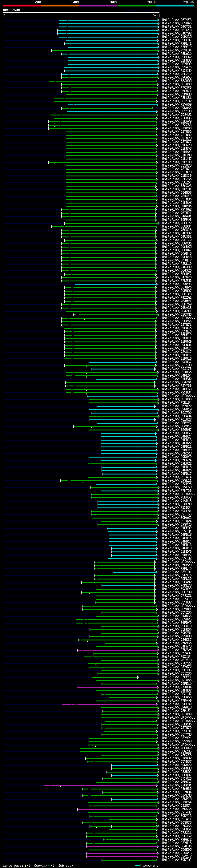Image resolution: width=197 pixels, height=868 pixels.
Task: Select hit label UniRef100_Q304Y6
Action: click(x=177, y=853)
